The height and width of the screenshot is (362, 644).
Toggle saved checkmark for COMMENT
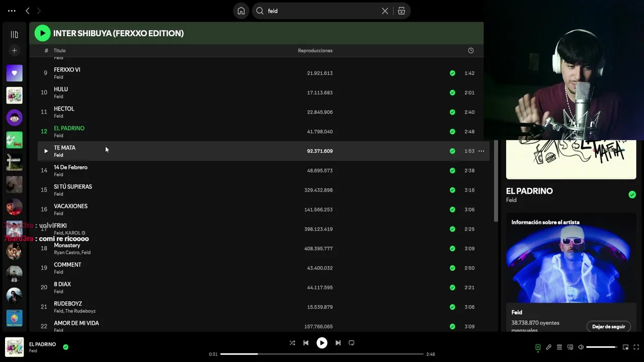coord(452,268)
